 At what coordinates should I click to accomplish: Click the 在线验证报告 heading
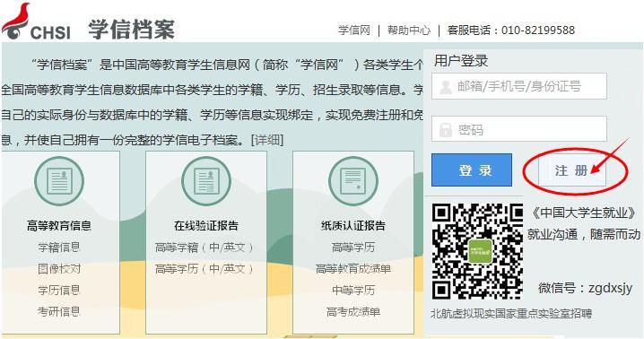click(206, 226)
